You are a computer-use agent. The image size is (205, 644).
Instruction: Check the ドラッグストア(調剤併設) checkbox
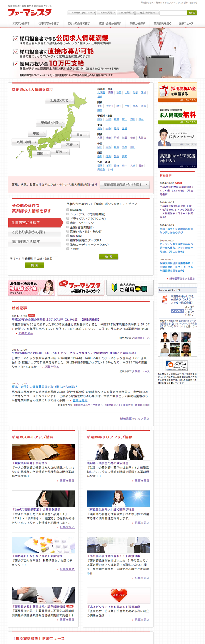68,214
